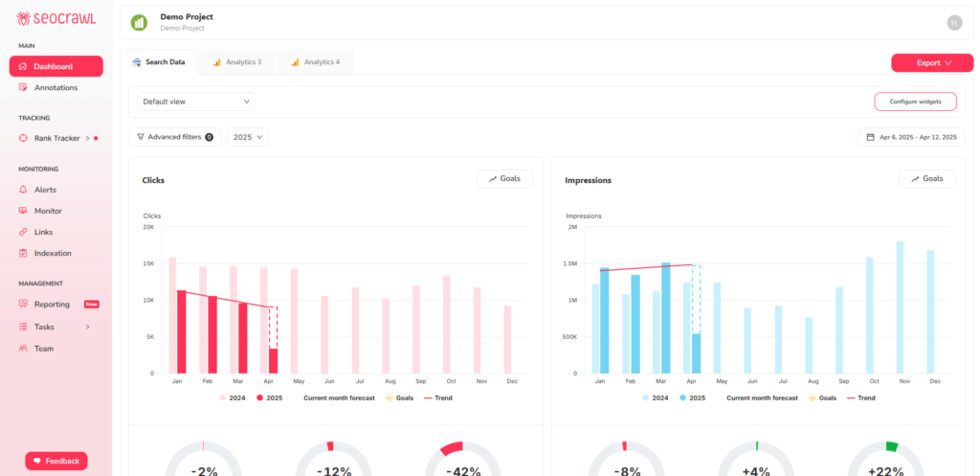Click the Search Data tab icon
This screenshot has width=980, height=476.
click(137, 62)
